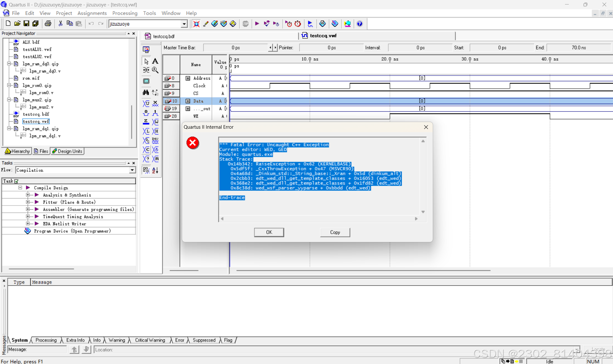
Task: Force selected waveform high (1)
Action: click(155, 113)
